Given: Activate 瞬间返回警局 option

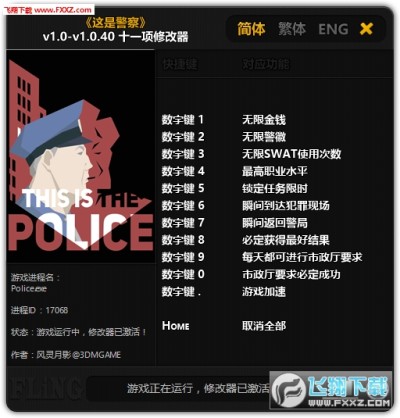Looking at the screenshot, I should [275, 223].
